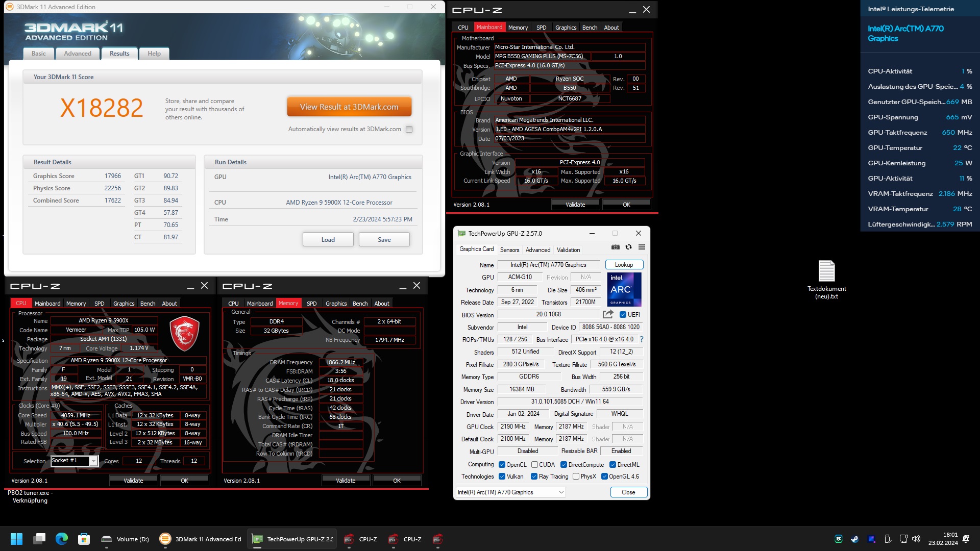
Task: Switch to TechPowerUp GPU-Z taskbar item
Action: point(292,539)
